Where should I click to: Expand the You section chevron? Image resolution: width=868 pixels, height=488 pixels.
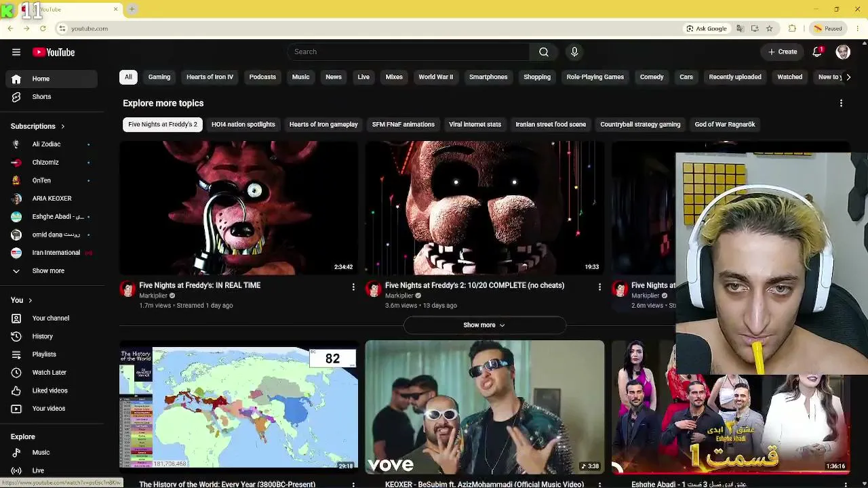(30, 300)
